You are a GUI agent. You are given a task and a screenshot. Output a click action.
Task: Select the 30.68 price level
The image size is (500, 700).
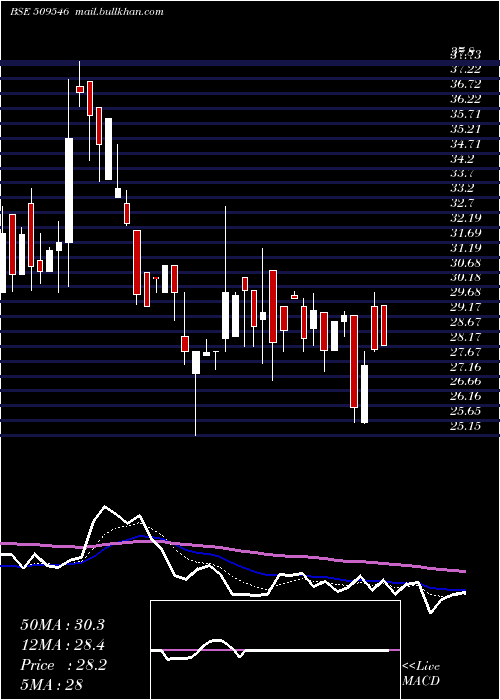tap(466, 262)
